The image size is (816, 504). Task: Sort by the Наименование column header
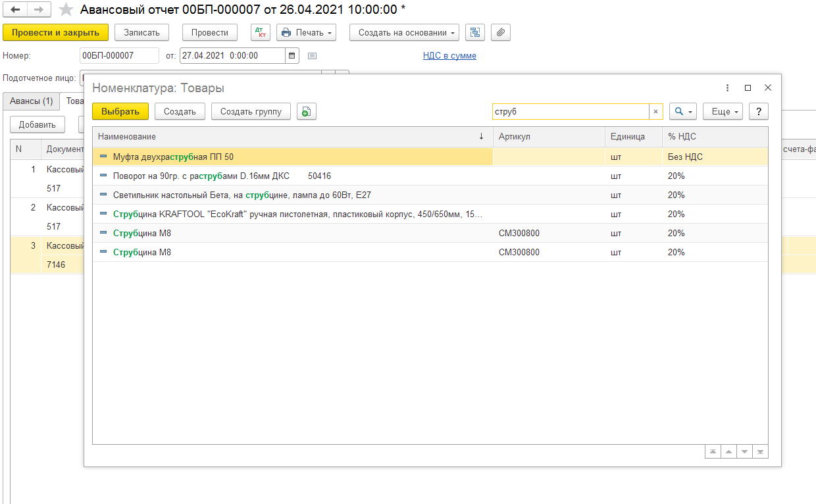[x=290, y=137]
